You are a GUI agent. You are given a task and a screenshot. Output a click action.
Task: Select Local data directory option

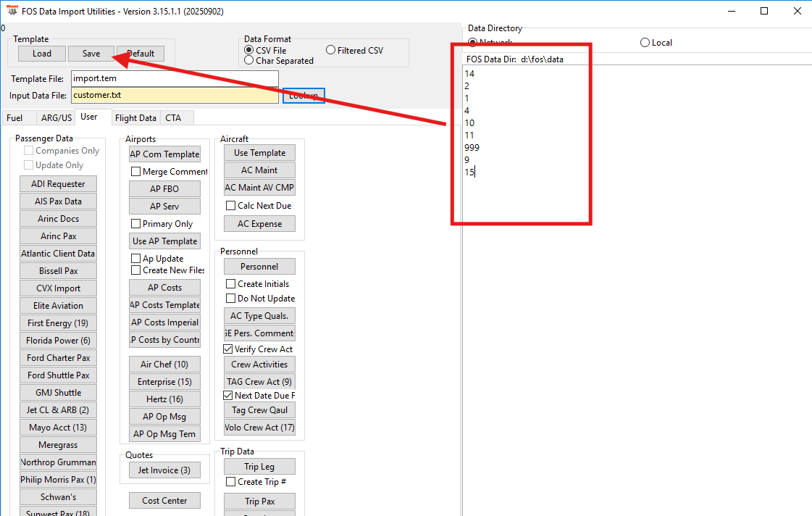645,43
